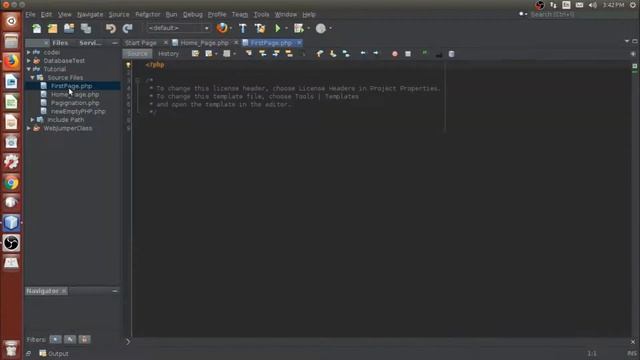The width and height of the screenshot is (640, 360).
Task: Expand the Include Path node
Action: [x=33, y=120]
